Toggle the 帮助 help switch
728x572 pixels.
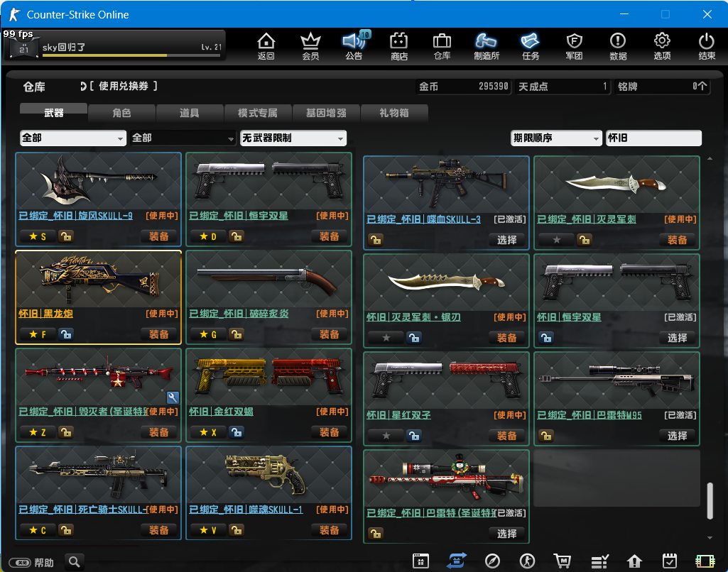(x=19, y=563)
